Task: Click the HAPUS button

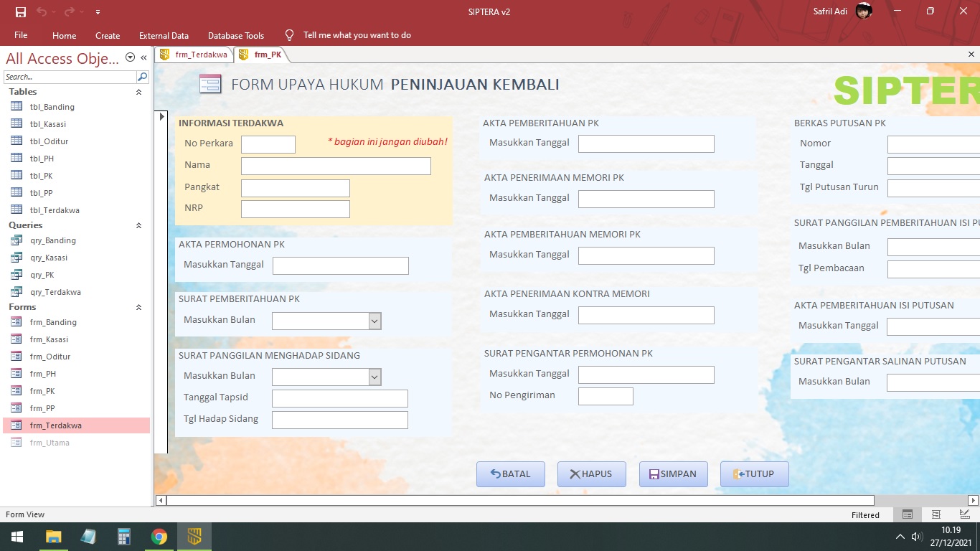Action: pyautogui.click(x=592, y=474)
